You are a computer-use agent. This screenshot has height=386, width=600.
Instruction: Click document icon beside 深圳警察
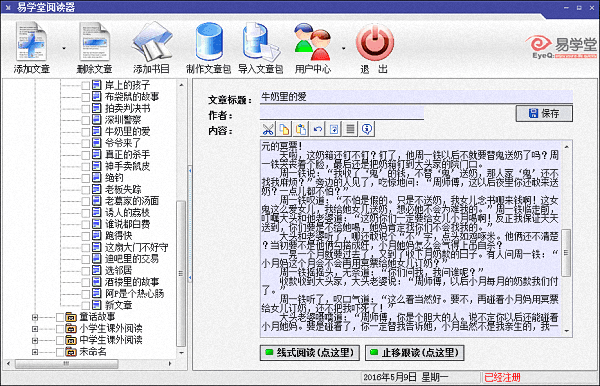pos(96,120)
